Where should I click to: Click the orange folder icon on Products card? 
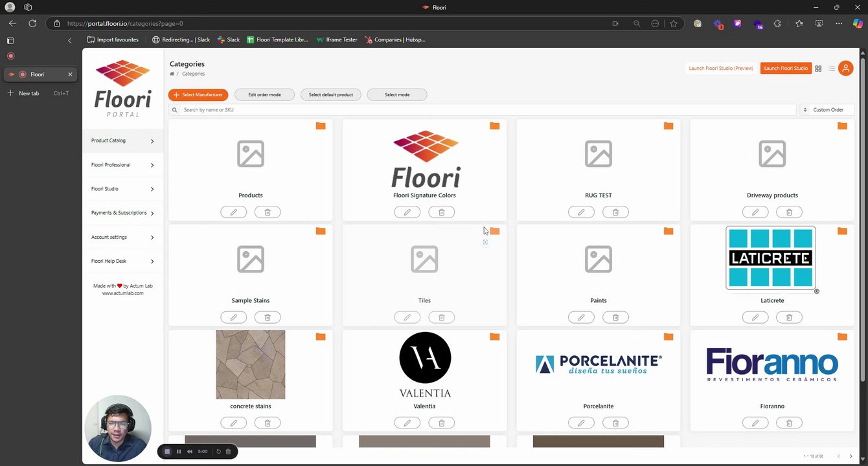pyautogui.click(x=321, y=126)
